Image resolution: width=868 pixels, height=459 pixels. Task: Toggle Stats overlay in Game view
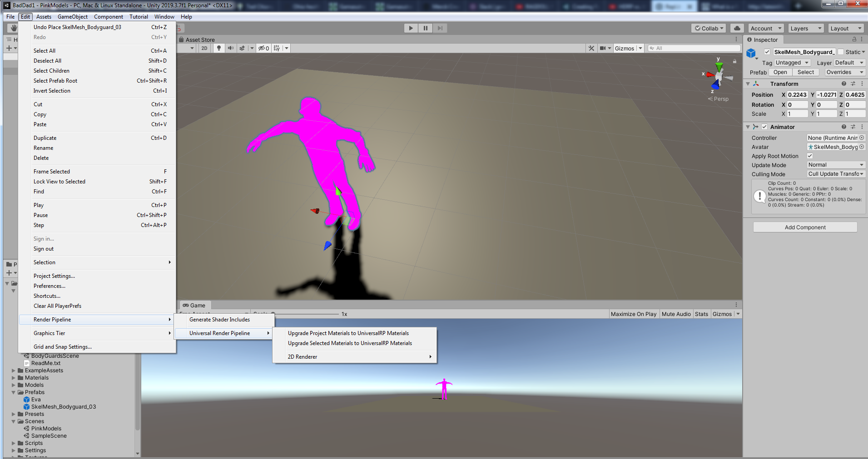(701, 314)
